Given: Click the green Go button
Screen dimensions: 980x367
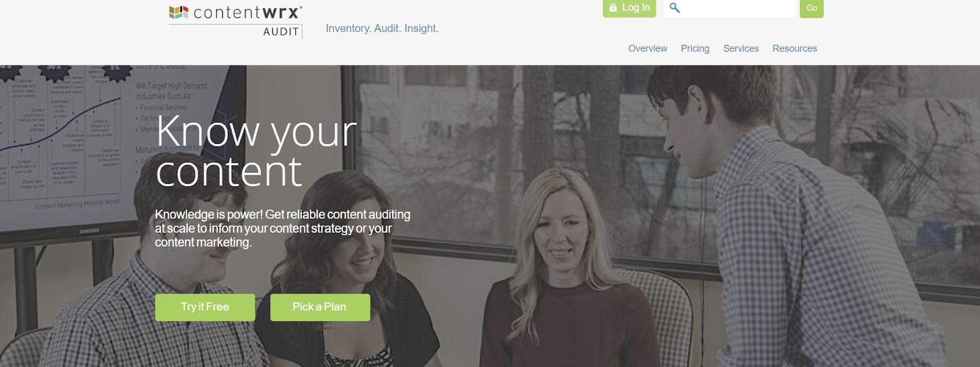Looking at the screenshot, I should (x=812, y=8).
